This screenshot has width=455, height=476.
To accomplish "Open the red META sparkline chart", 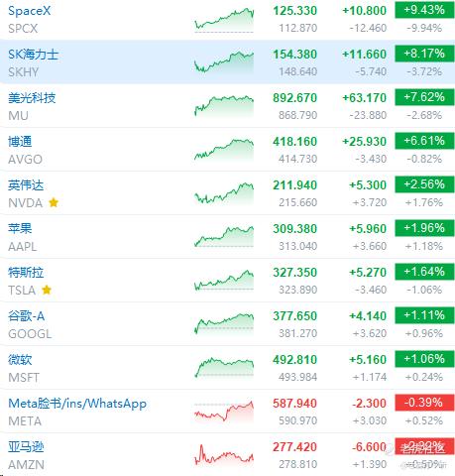I will click(224, 412).
